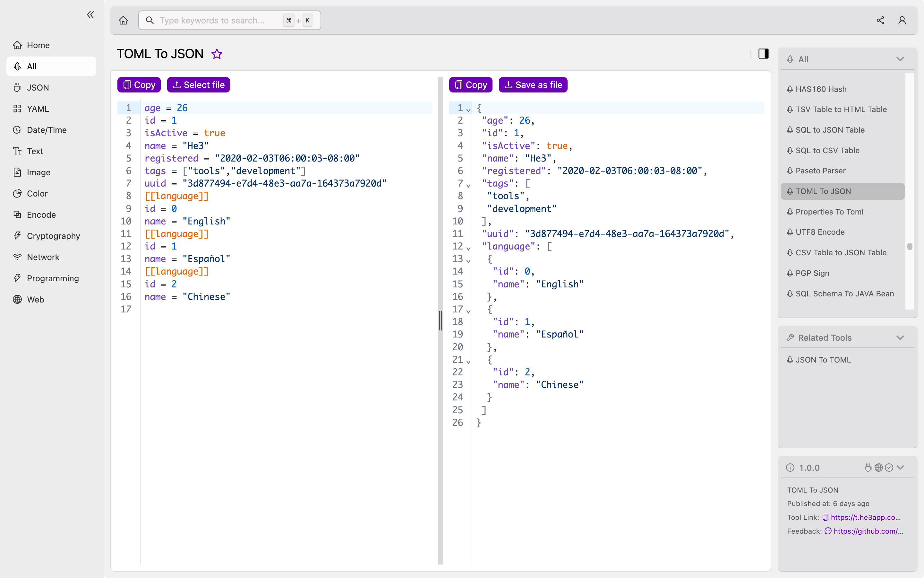Viewport: 924px width, 578px height.
Task: Open Home in the sidebar
Action: (x=51, y=45)
